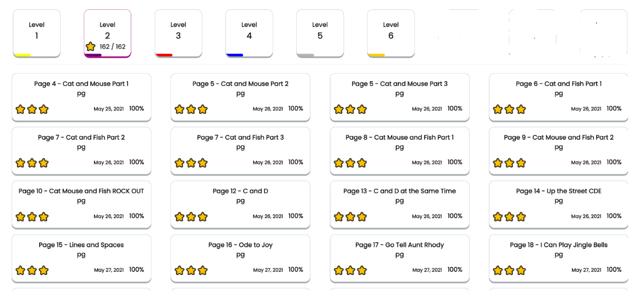Click the red progress bar under Level 3

click(164, 55)
